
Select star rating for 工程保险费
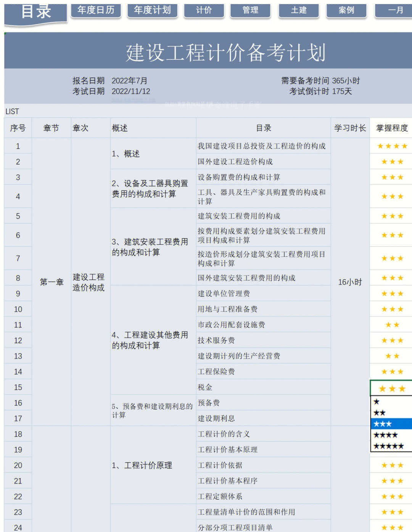391,372
